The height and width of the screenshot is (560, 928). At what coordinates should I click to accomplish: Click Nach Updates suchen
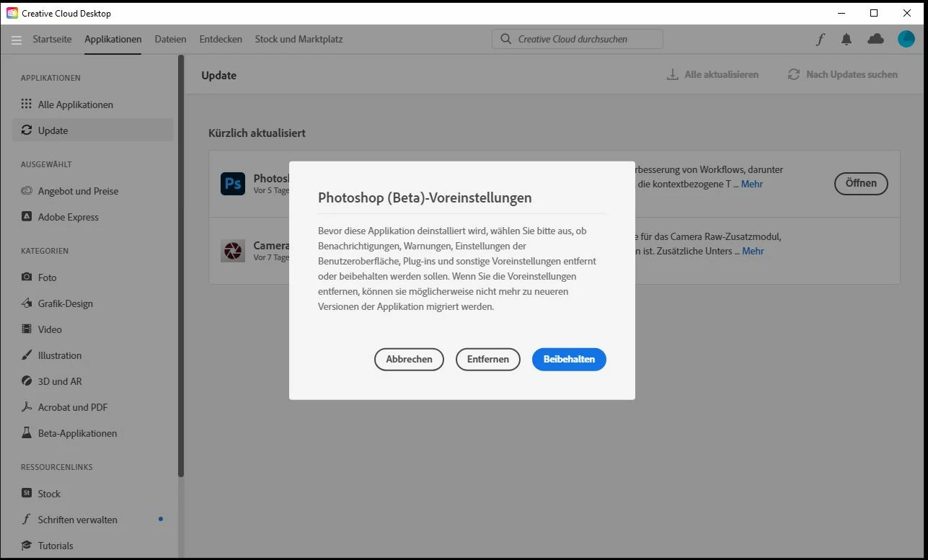click(x=843, y=74)
